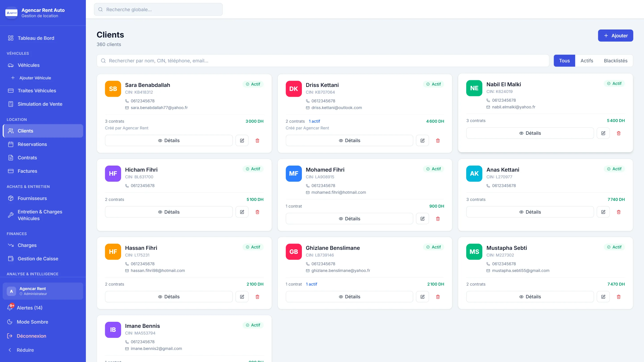View Détails for Anas Kettani

530,212
